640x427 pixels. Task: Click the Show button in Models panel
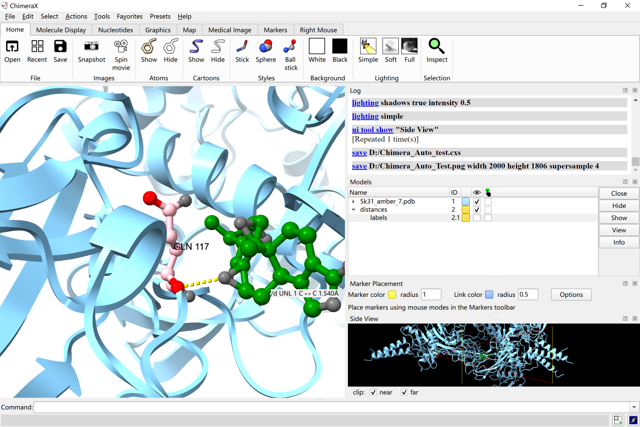[619, 218]
